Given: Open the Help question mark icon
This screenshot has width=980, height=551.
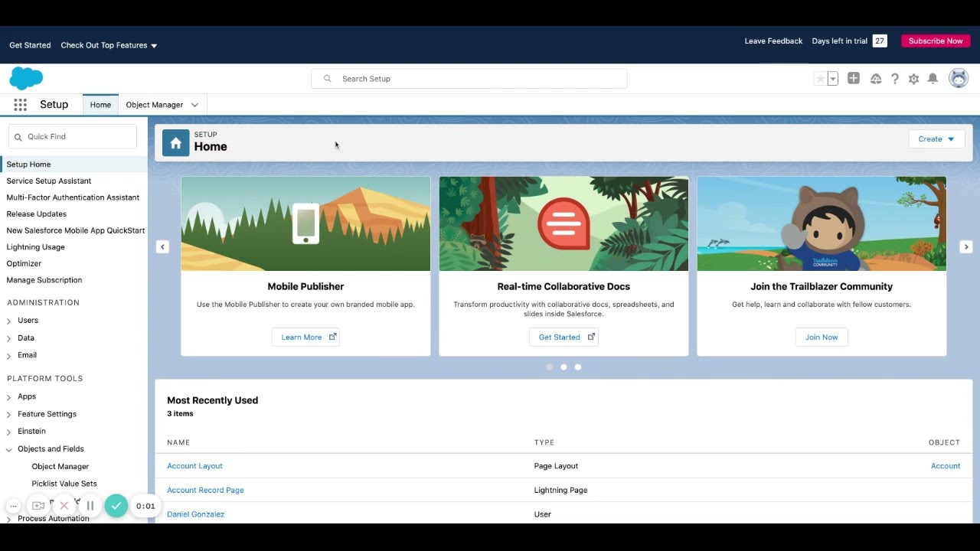Looking at the screenshot, I should [x=894, y=79].
